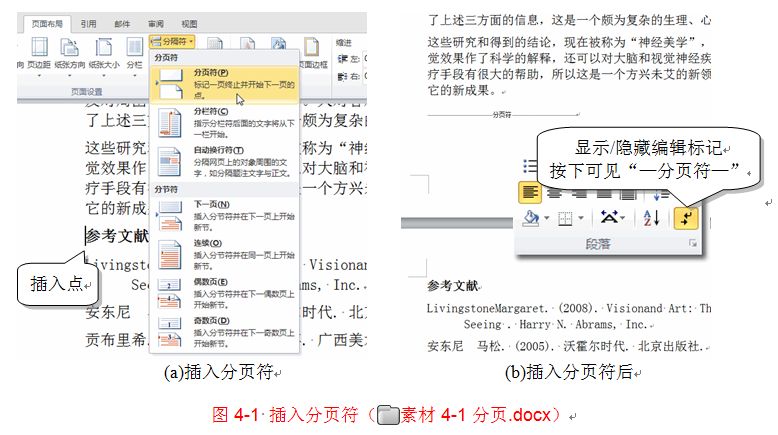The width and height of the screenshot is (778, 435).
Task: Click the icon beside 下一页(N)
Action: point(170,216)
